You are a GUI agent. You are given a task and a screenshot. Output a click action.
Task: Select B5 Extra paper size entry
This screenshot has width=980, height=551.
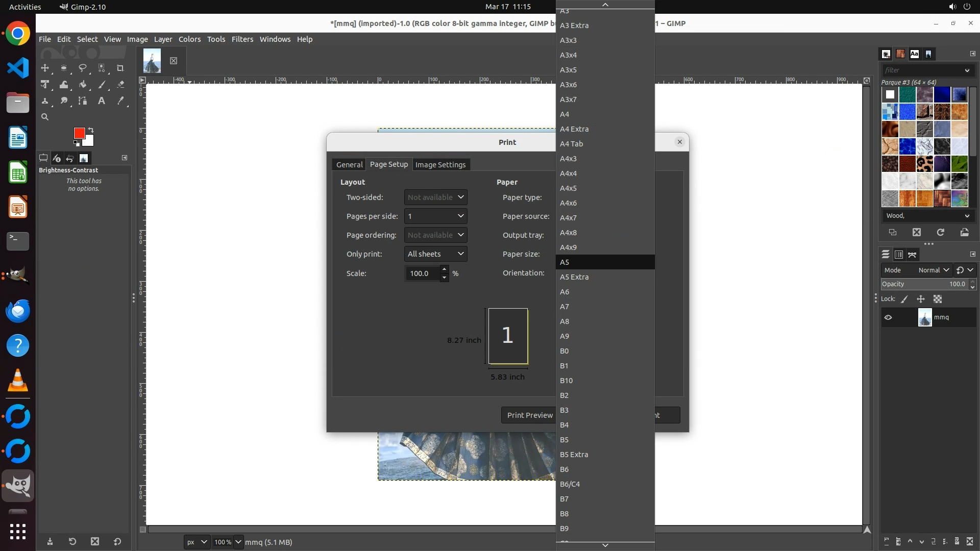click(x=574, y=455)
